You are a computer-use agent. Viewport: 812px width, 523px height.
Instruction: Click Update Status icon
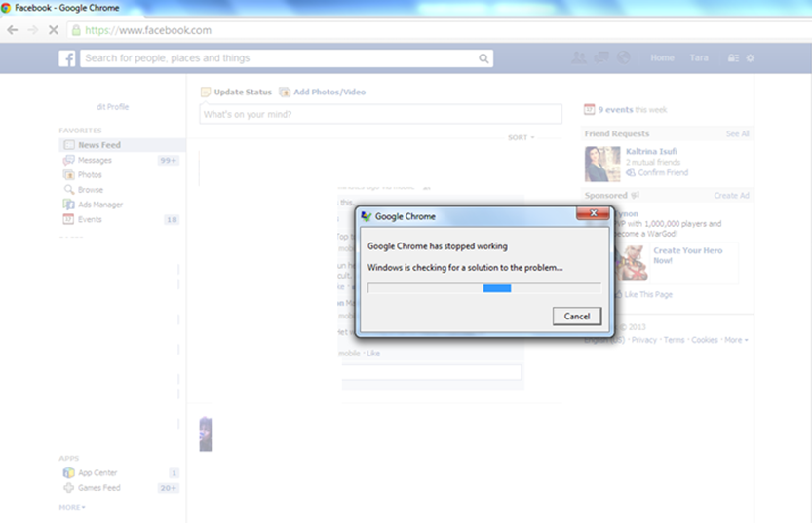point(206,93)
